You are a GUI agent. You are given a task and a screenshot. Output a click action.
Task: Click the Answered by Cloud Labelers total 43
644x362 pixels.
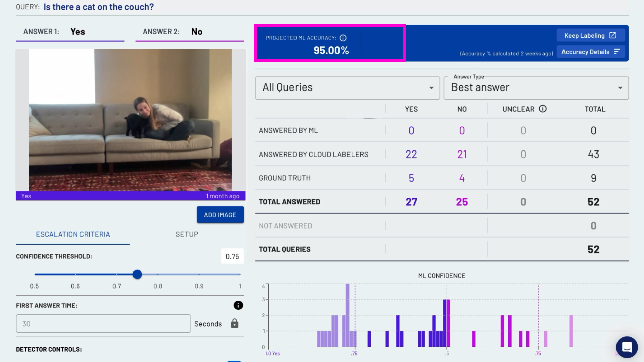(593, 154)
